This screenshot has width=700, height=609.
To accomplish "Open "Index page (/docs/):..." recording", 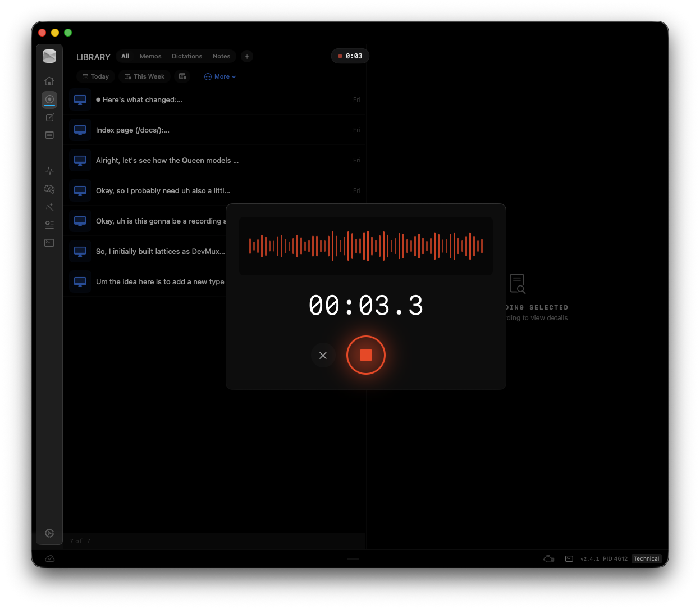I will pos(214,130).
